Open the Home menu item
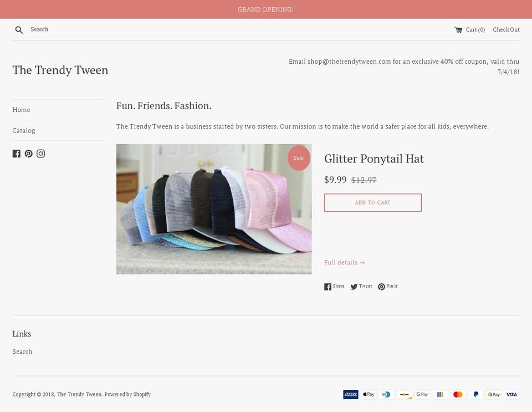 [x=22, y=110]
